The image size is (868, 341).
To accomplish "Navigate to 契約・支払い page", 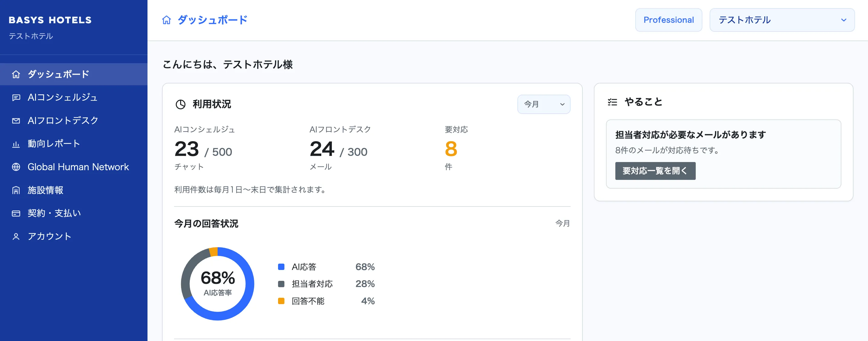I will click(x=74, y=213).
